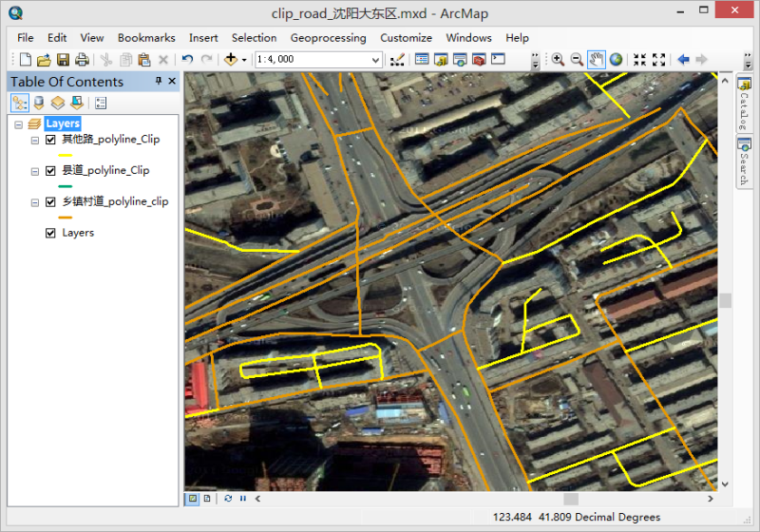Screen dimensions: 760x532
Task: Click orange symbol of 乡镇村道_polyline_clip
Action: tap(65, 217)
